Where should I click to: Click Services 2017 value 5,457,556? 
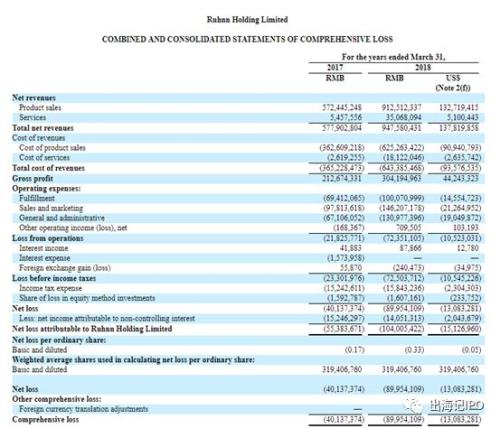tap(346, 117)
